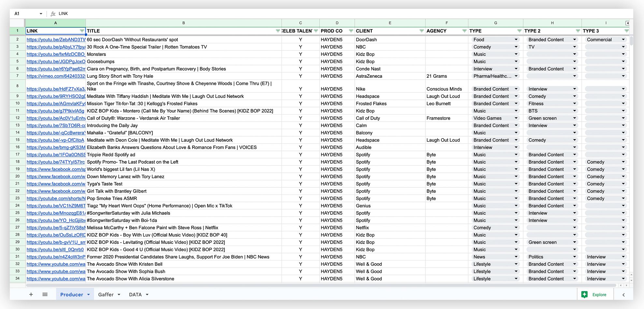Click the fx formula icon

tap(53, 14)
